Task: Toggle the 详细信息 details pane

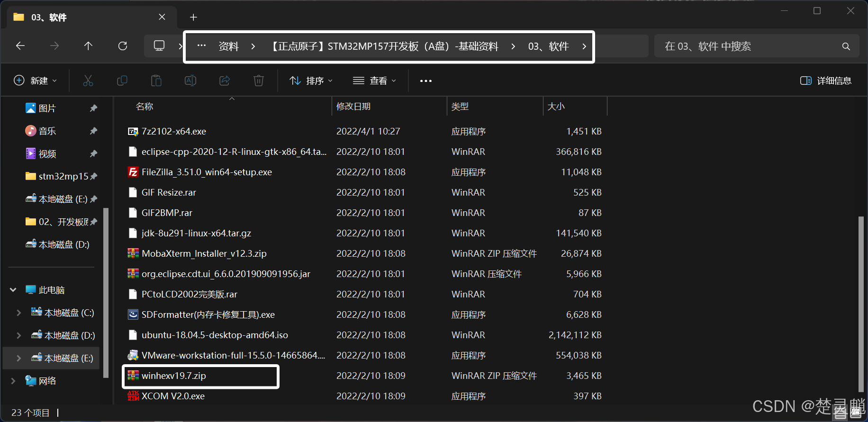Action: [x=826, y=81]
